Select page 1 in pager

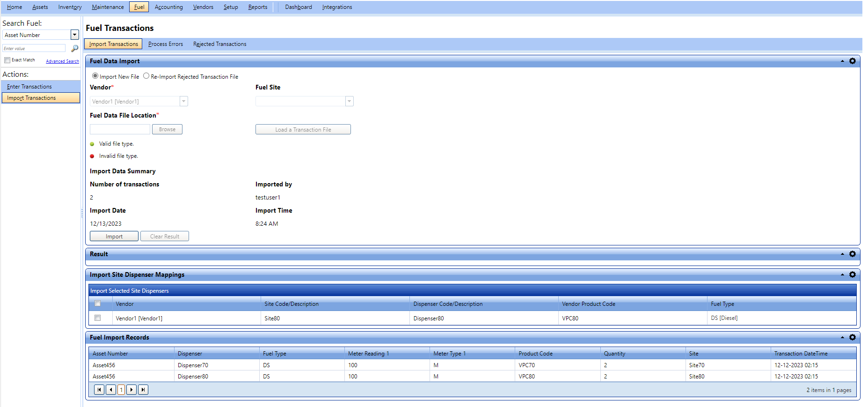coord(121,390)
